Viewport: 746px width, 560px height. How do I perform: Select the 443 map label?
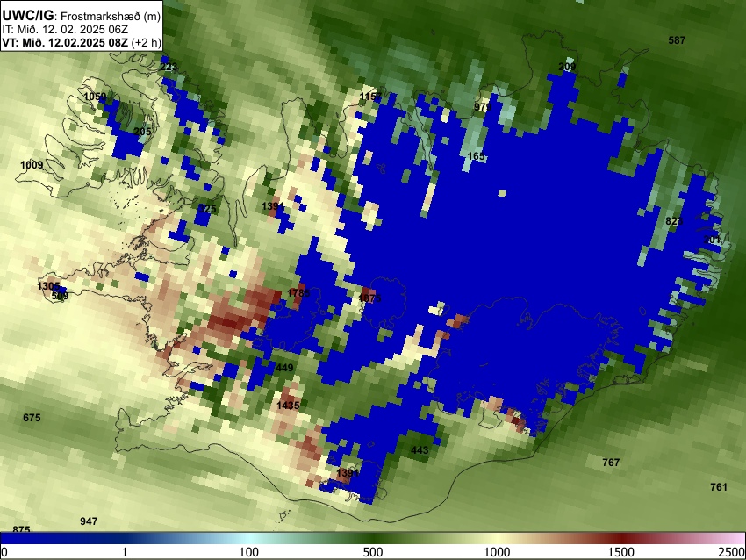(x=420, y=450)
